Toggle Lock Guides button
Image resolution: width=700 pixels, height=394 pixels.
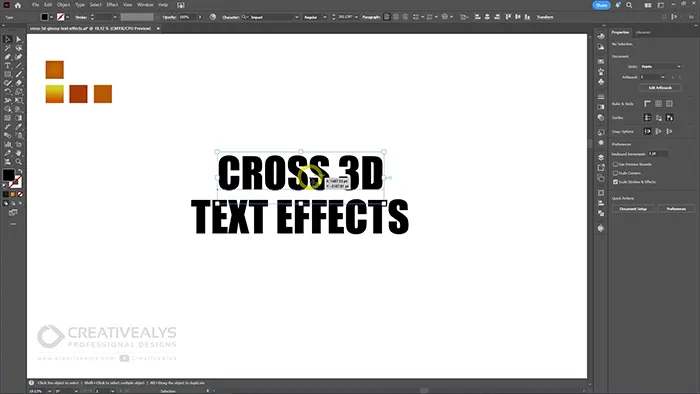click(x=658, y=118)
